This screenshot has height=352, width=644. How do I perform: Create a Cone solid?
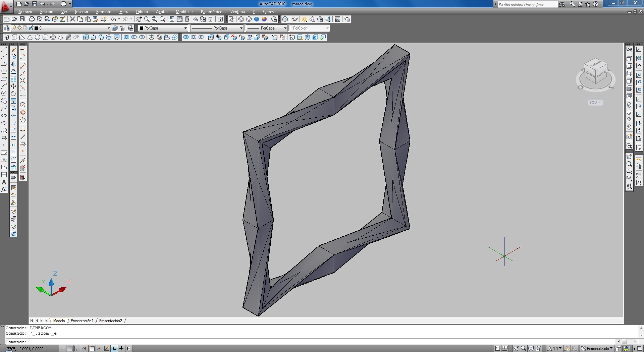(30, 37)
